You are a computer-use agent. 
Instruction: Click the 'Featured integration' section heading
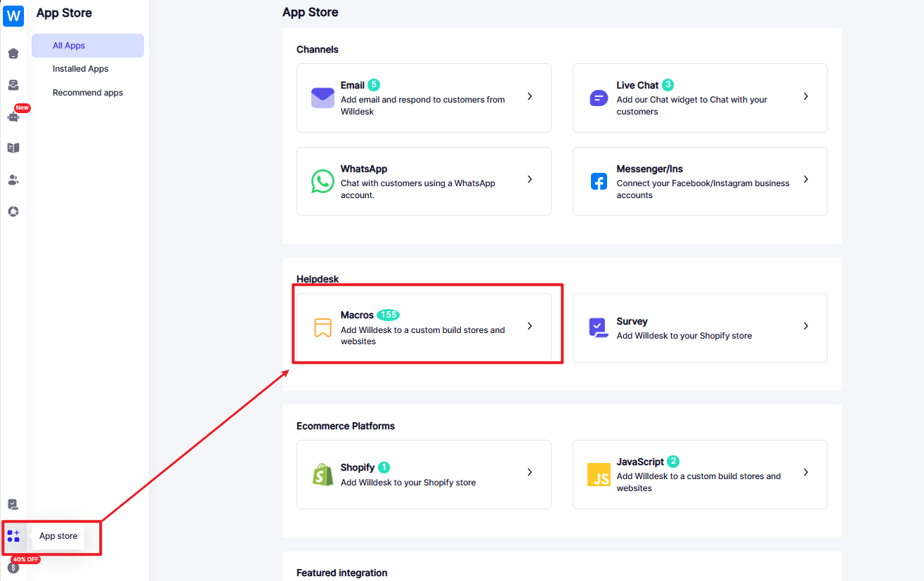(342, 573)
